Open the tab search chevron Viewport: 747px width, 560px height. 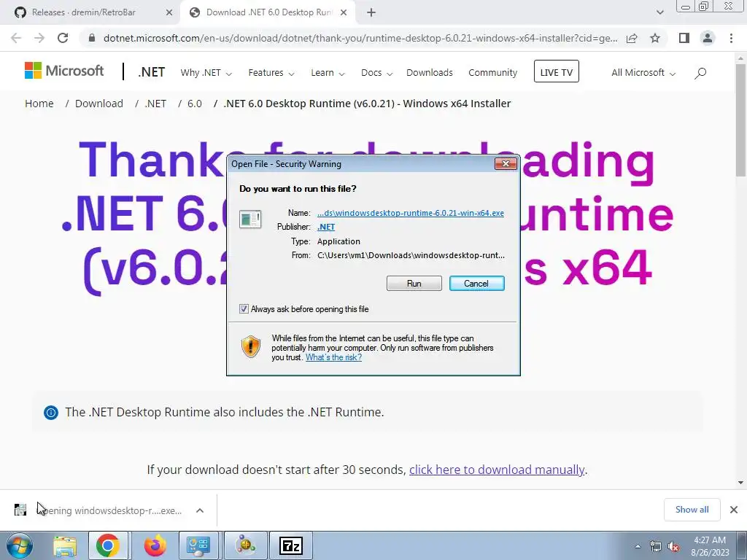coord(659,12)
